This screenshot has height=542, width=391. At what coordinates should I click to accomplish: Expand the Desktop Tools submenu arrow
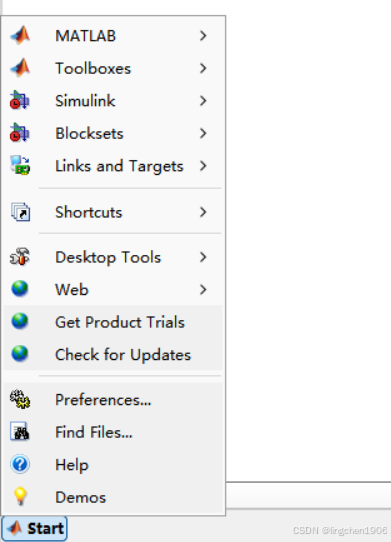tap(203, 257)
